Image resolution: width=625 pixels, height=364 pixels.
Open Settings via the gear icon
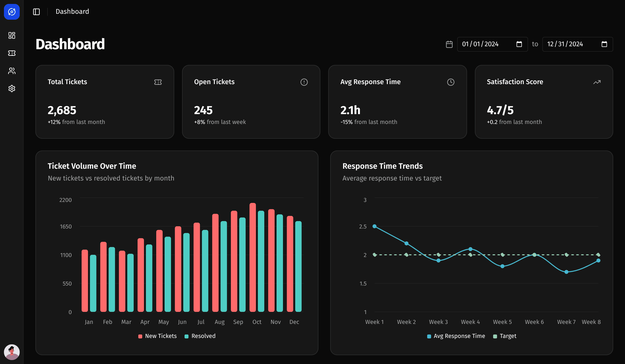click(x=12, y=89)
